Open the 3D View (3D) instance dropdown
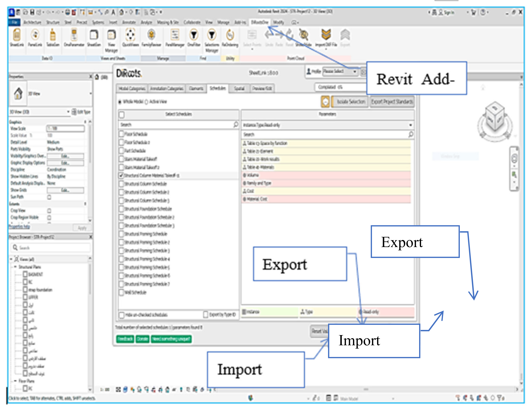The image size is (532, 412). pyautogui.click(x=40, y=112)
